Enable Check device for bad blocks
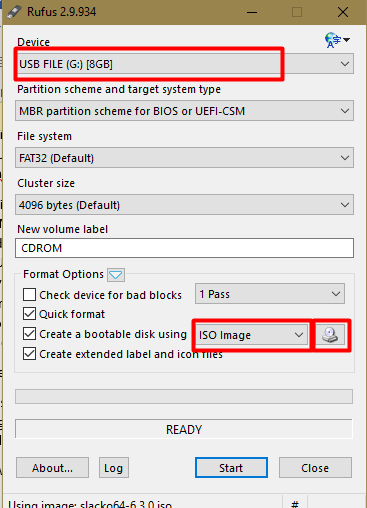 point(30,295)
